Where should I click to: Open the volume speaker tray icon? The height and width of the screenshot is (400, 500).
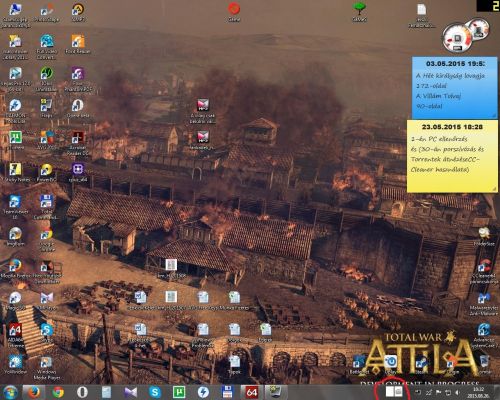pyautogui.click(x=458, y=393)
